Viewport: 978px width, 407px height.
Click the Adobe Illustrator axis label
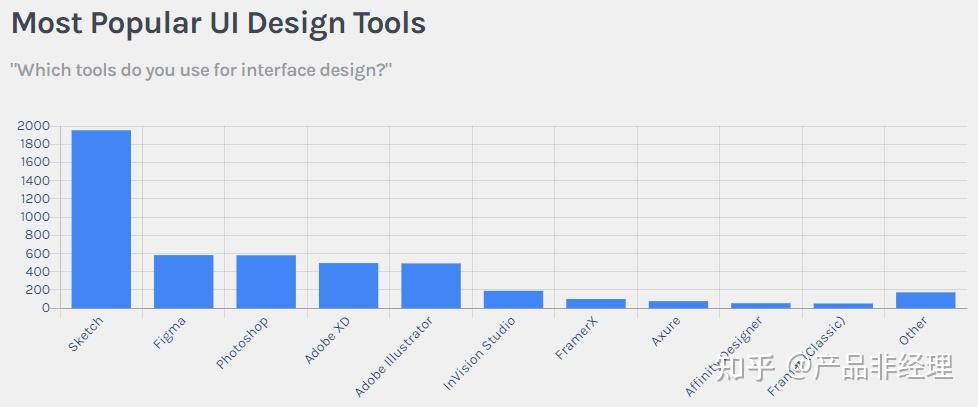(393, 357)
